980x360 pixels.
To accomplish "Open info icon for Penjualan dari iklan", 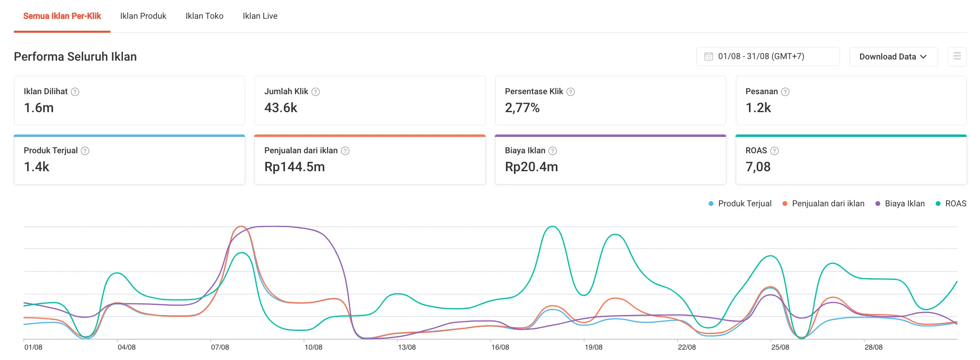I will 345,151.
